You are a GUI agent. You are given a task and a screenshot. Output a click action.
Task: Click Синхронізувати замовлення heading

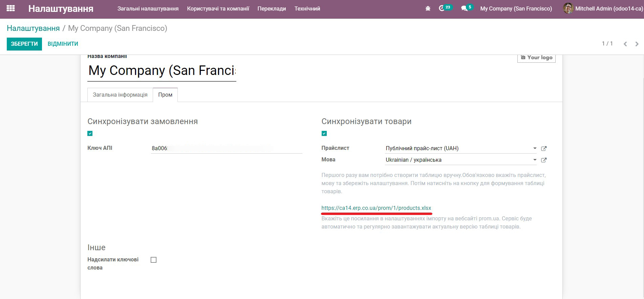pyautogui.click(x=143, y=121)
